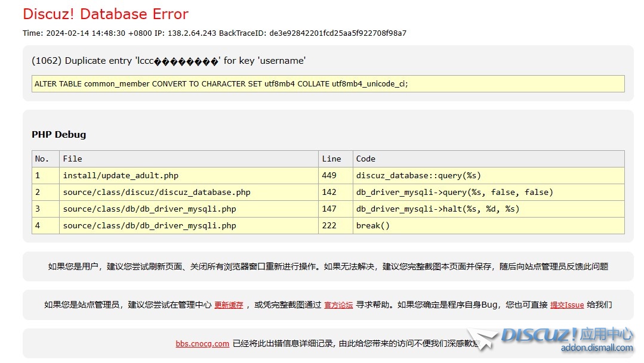Click line number 449 cell
The width and height of the screenshot is (644, 363).
tap(335, 176)
